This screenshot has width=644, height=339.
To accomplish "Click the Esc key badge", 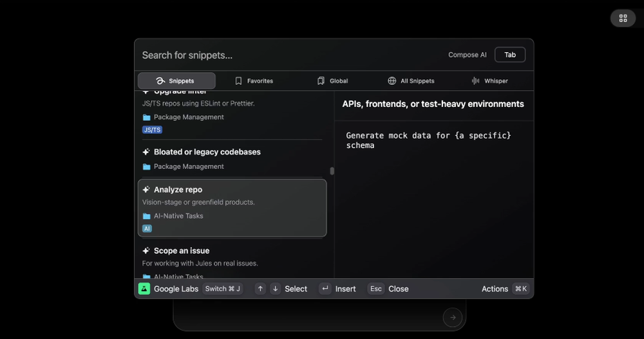I will click(376, 289).
